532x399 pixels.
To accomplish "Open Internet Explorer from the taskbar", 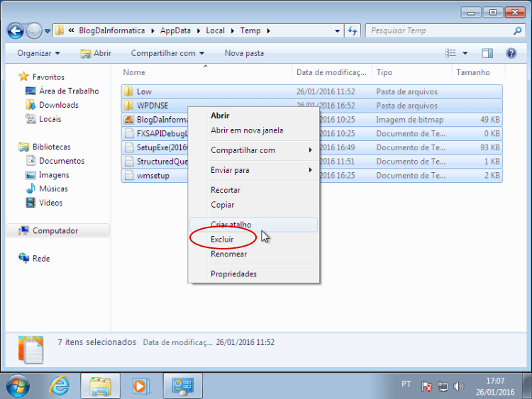I will (60, 386).
